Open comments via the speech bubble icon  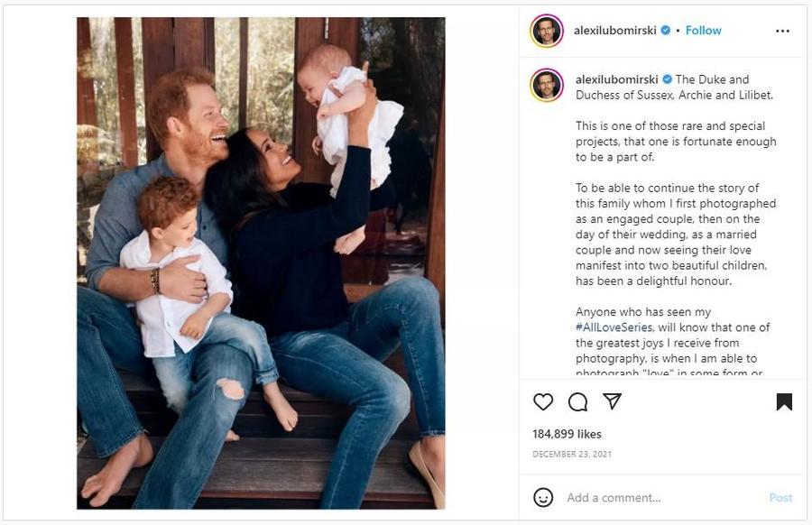[578, 401]
